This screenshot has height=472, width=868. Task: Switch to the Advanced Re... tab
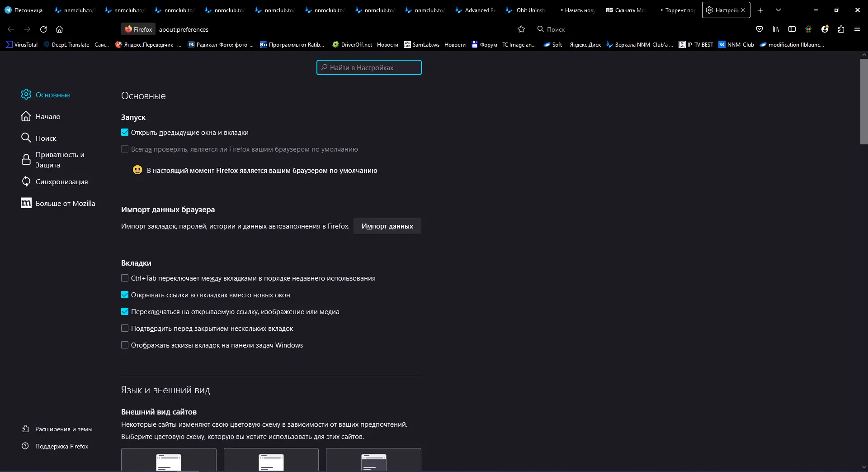pos(476,10)
